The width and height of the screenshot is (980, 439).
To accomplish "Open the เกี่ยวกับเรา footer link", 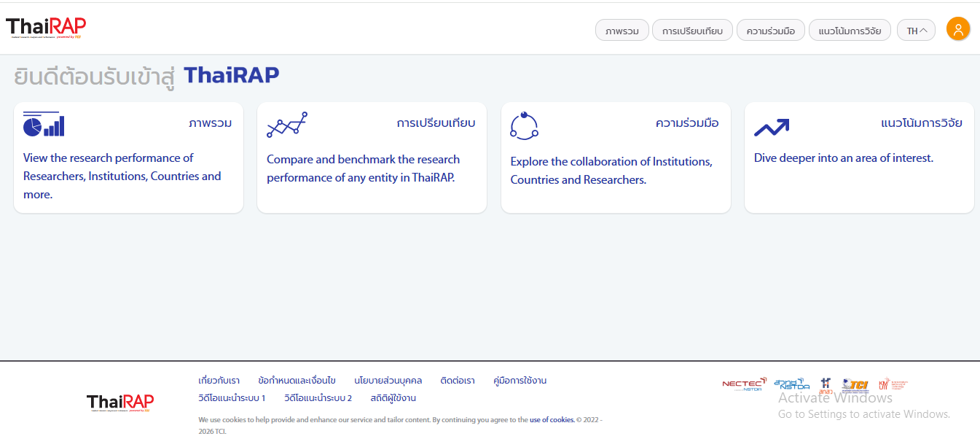I will (219, 381).
